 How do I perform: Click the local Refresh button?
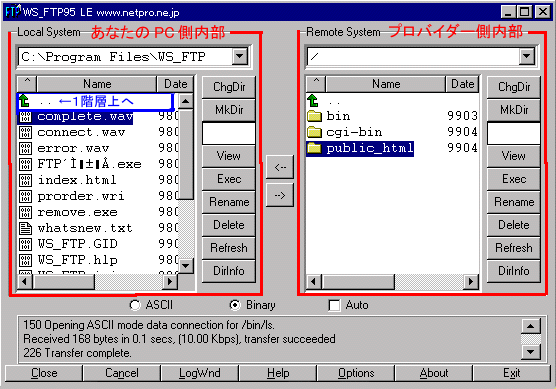[229, 248]
